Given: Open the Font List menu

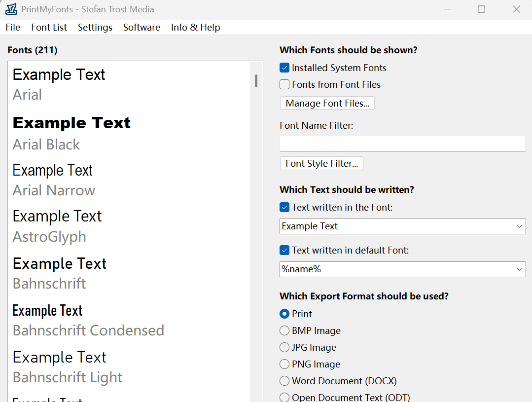Looking at the screenshot, I should [49, 27].
